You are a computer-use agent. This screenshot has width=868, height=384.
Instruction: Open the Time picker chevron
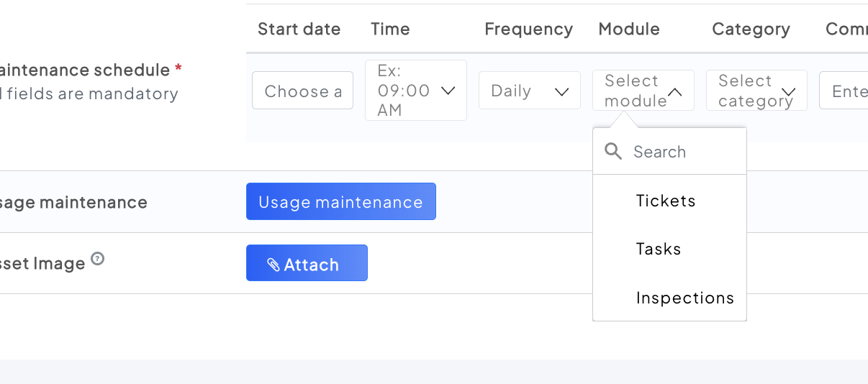point(448,91)
